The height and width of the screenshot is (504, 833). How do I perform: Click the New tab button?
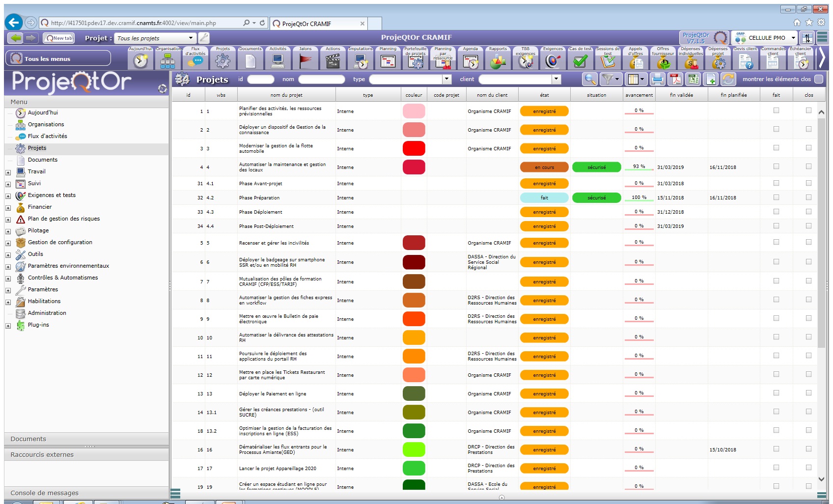[59, 38]
